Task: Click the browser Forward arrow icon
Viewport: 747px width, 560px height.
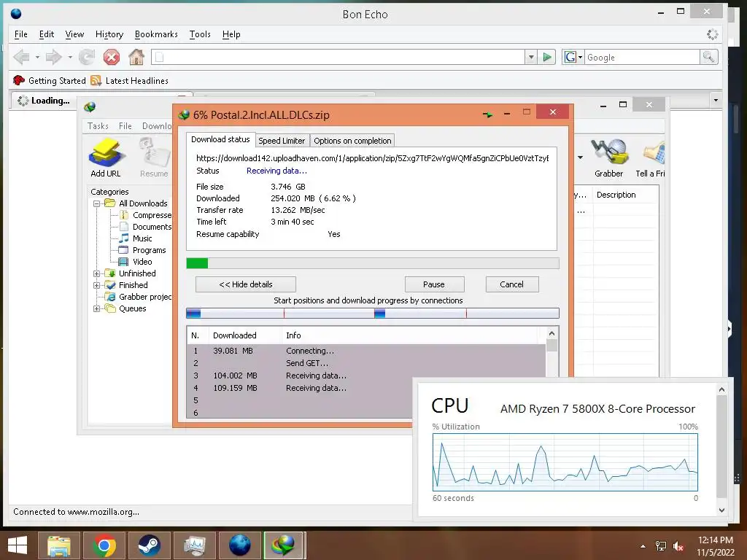Action: pyautogui.click(x=53, y=57)
